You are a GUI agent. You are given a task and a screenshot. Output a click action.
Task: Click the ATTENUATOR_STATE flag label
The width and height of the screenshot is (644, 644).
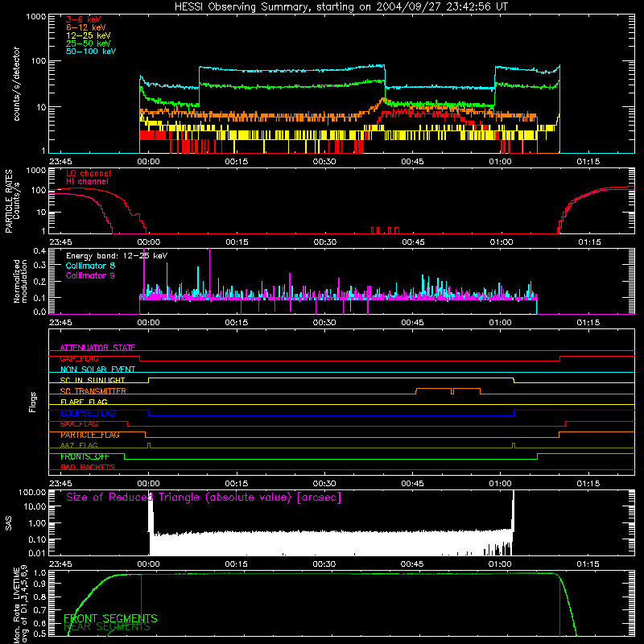(x=97, y=348)
